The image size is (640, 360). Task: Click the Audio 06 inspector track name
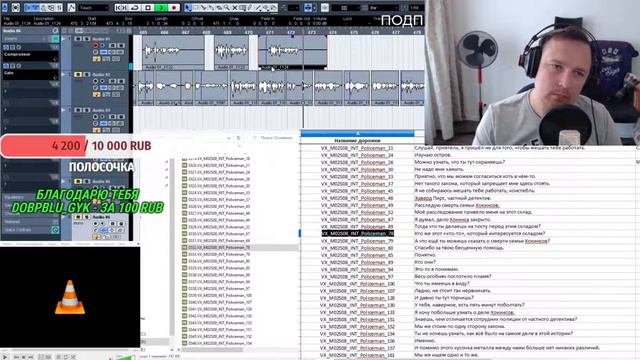12,31
